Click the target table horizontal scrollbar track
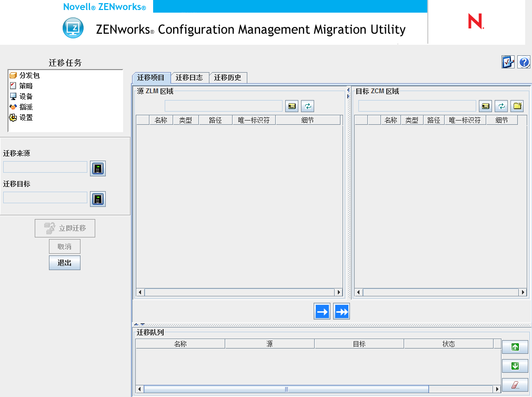 point(441,292)
